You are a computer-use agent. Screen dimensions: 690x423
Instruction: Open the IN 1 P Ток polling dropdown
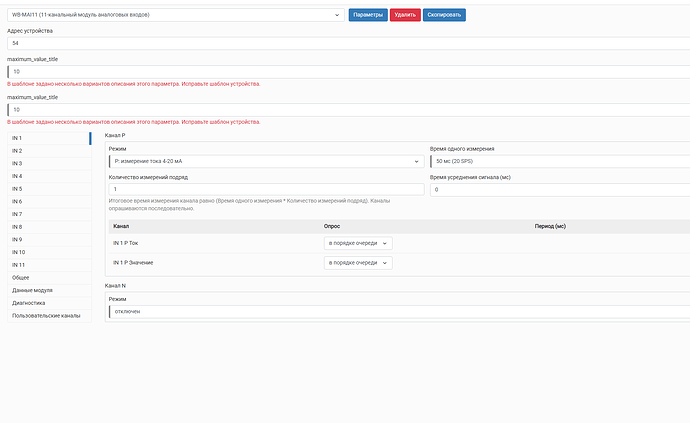(358, 243)
